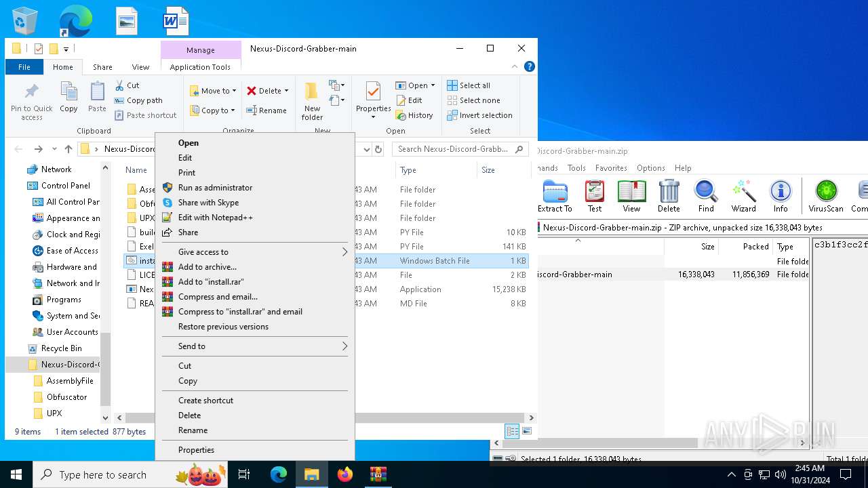This screenshot has height=488, width=868.
Task: Select All Control Panel Items in tree
Action: click(66, 202)
